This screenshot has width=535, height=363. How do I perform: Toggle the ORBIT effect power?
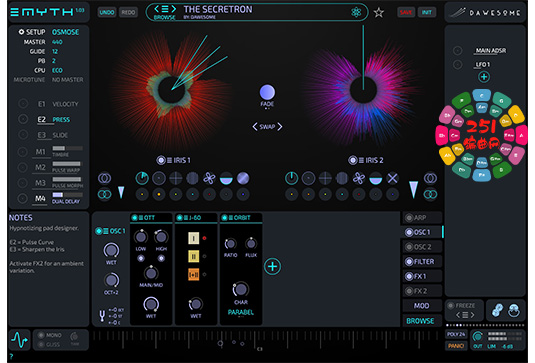click(x=224, y=217)
